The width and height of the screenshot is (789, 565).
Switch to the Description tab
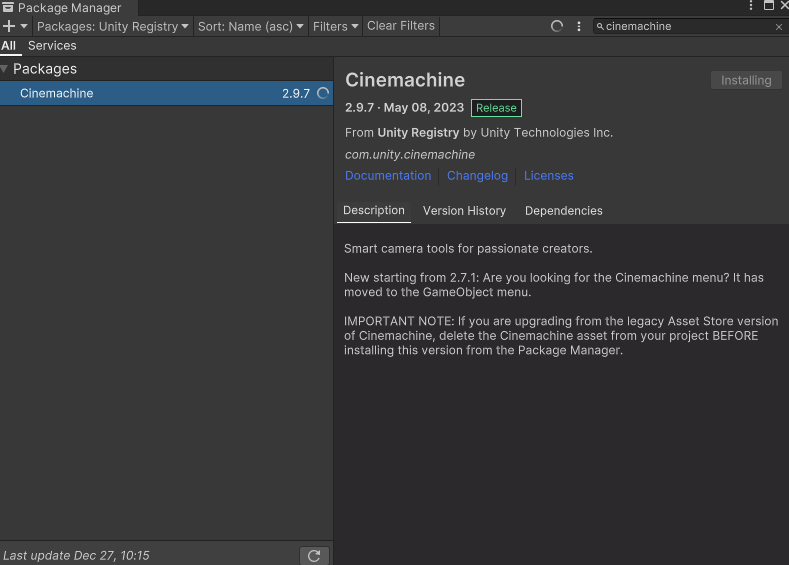pos(374,211)
